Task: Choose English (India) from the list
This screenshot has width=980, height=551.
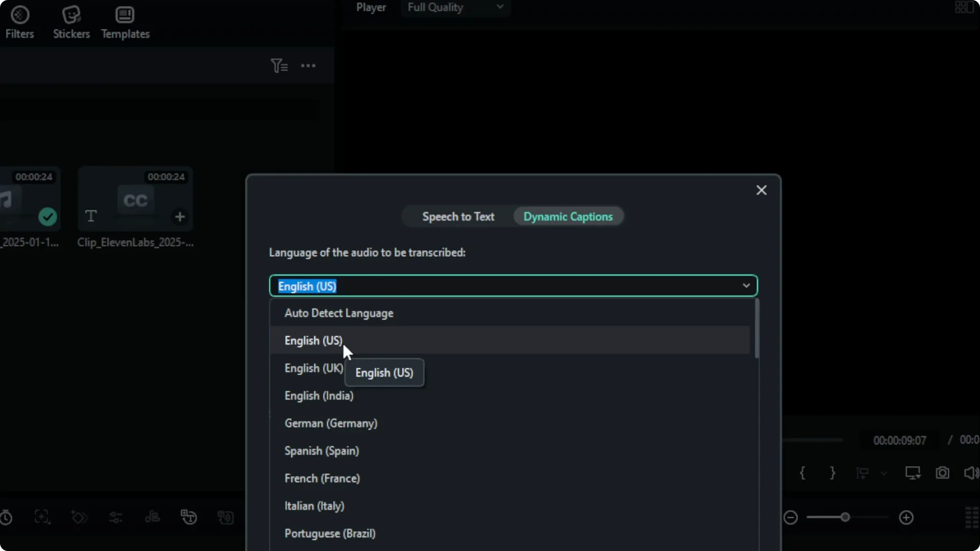Action: point(510,396)
